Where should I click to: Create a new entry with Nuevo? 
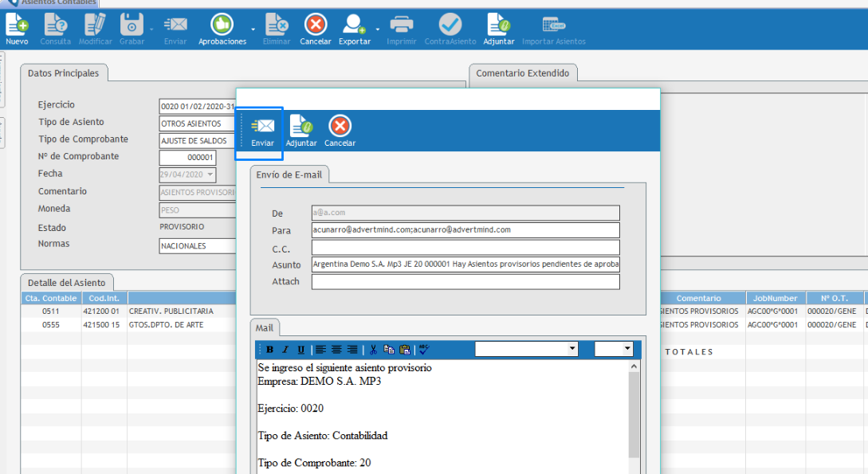click(x=17, y=29)
